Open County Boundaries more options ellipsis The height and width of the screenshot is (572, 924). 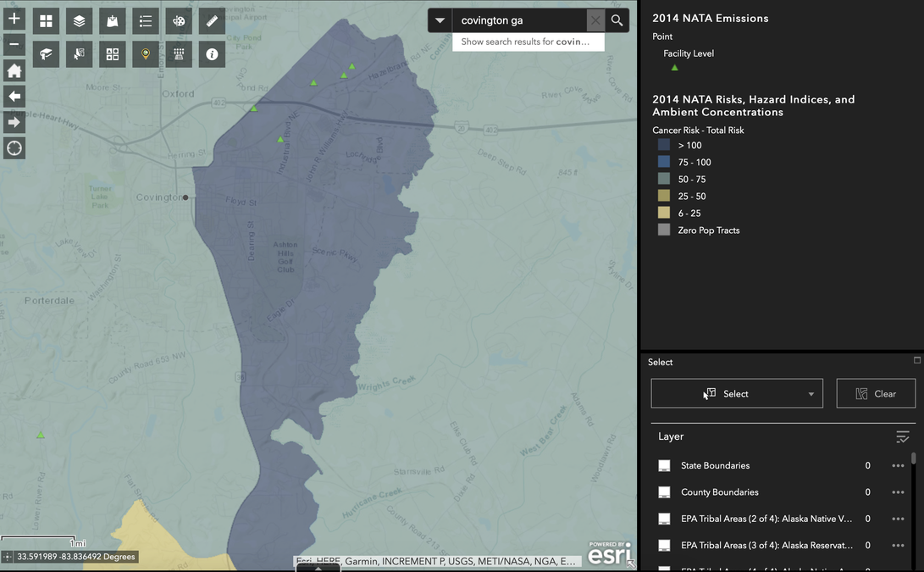click(898, 492)
